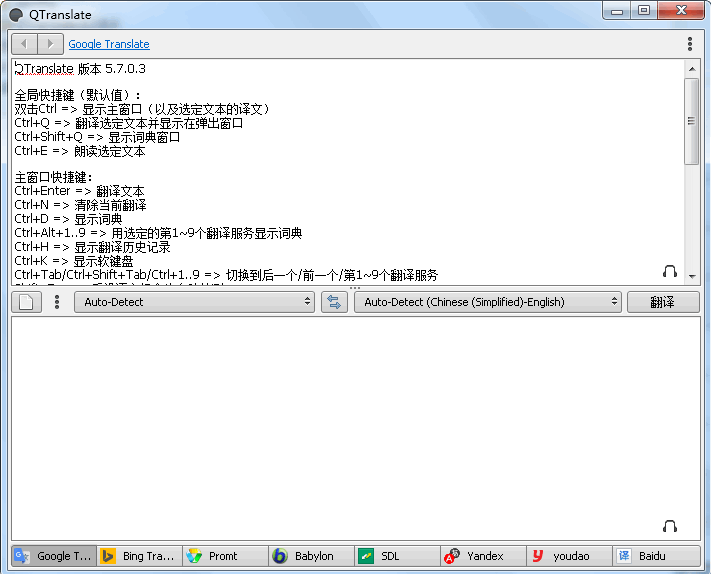Switch to the Babylon service tab
The image size is (711, 574).
point(311,556)
